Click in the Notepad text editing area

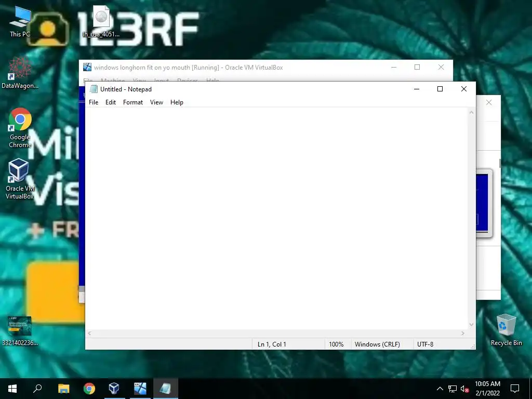[276, 219]
